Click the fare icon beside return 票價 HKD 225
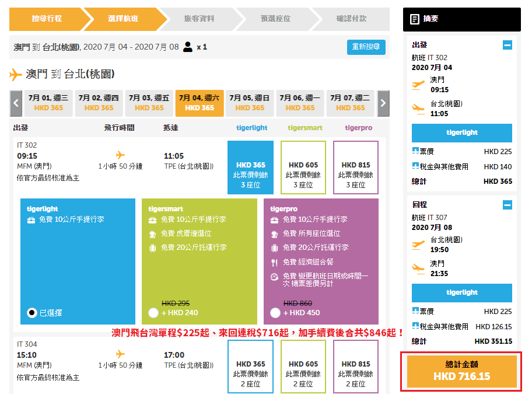This screenshot has height=394, width=532. 415,311
